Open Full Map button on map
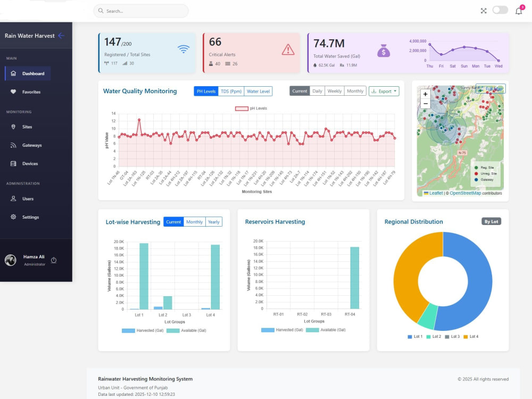 tap(491, 89)
